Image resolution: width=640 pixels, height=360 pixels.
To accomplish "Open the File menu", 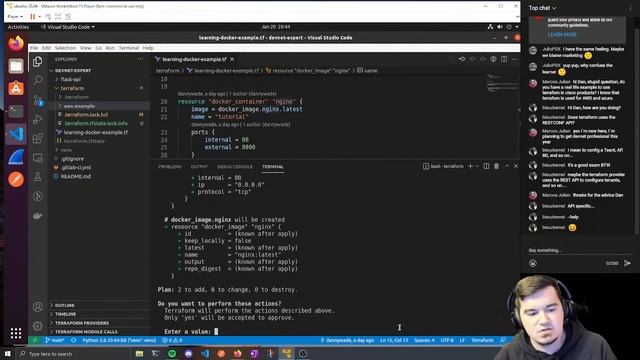I will coord(34,48).
